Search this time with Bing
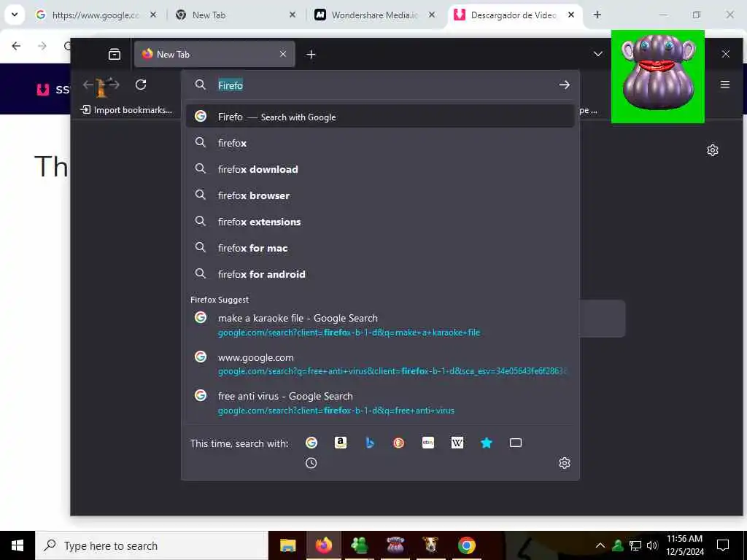Image resolution: width=747 pixels, height=560 pixels. click(370, 443)
